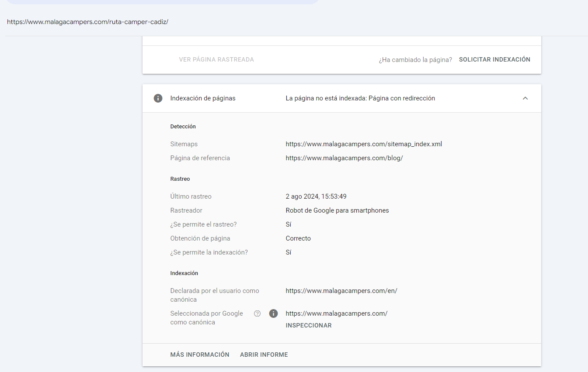Open MÁS INFORMACIÓN link
588x372 pixels.
(200, 355)
